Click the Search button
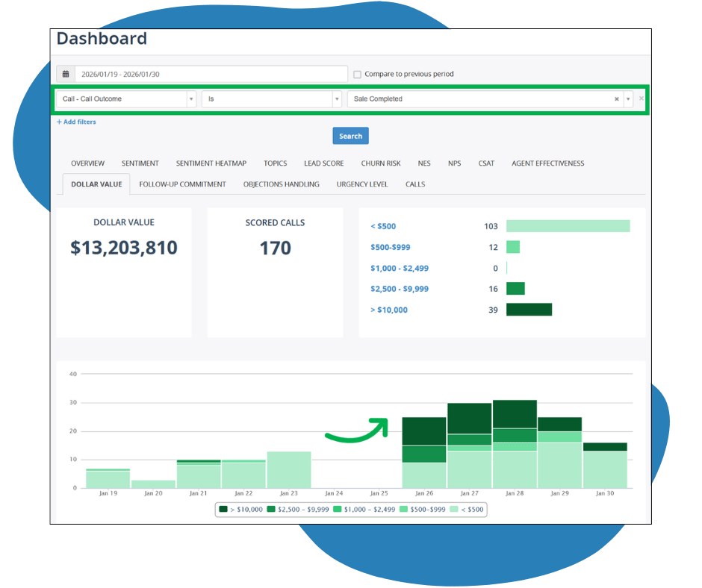The width and height of the screenshot is (702, 588). (350, 136)
